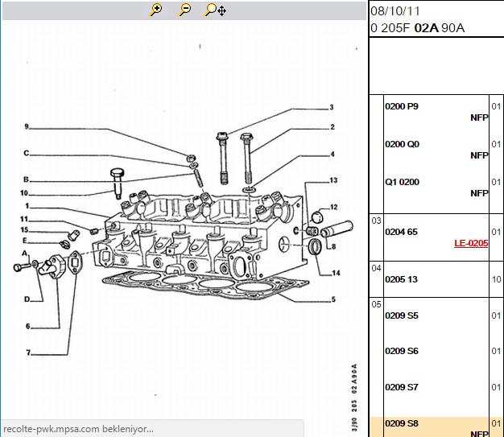504x437 pixels.
Task: Click row index 04 in parts table
Action: [376, 268]
